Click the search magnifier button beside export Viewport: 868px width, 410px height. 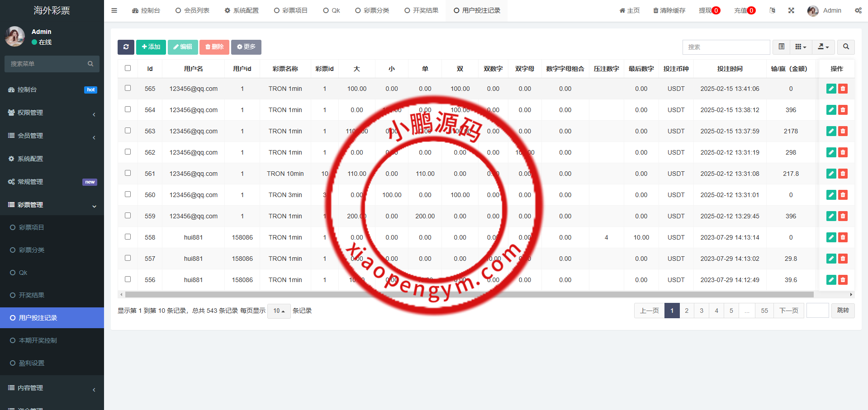(846, 47)
